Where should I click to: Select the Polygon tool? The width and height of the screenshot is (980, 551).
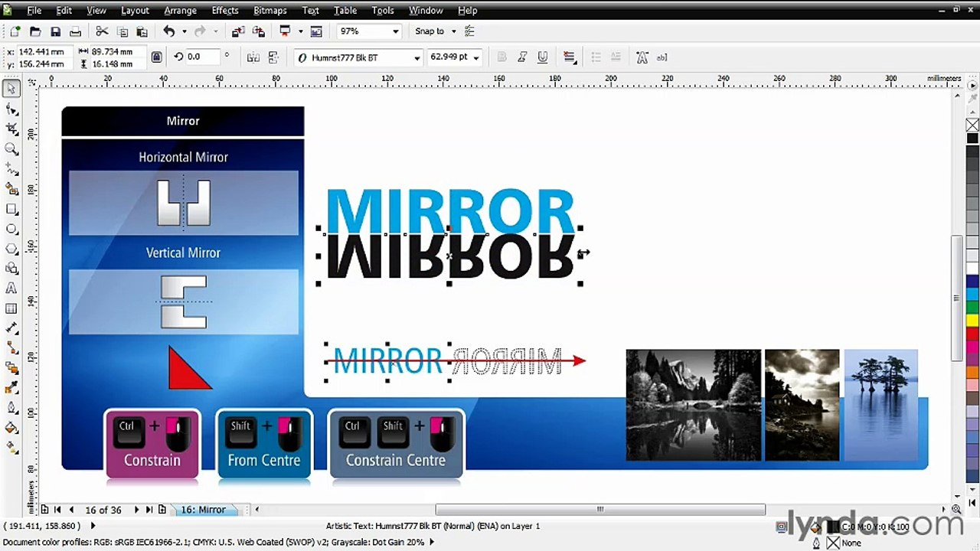coord(11,249)
